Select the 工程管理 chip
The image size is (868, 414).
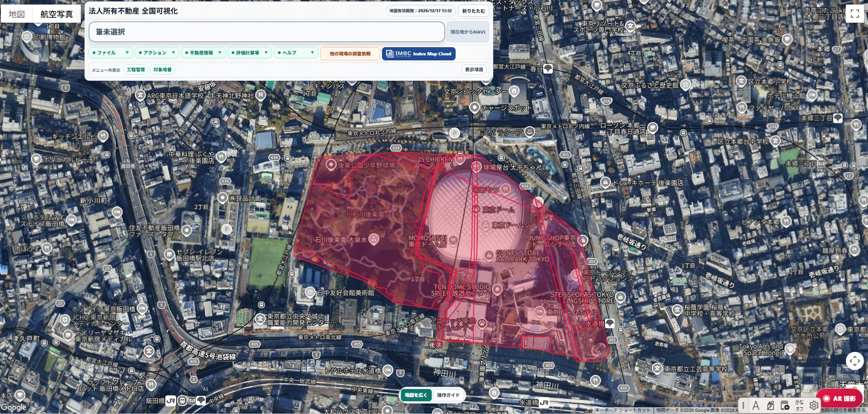point(136,69)
